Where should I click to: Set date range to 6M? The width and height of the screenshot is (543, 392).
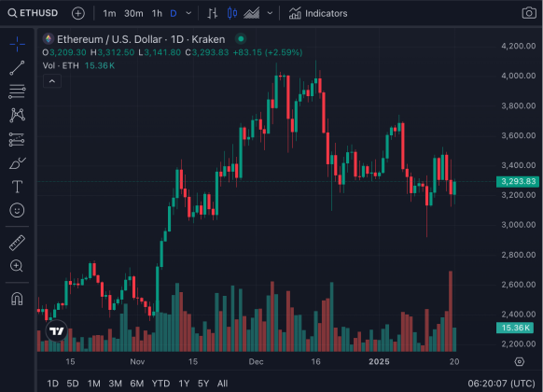click(137, 384)
